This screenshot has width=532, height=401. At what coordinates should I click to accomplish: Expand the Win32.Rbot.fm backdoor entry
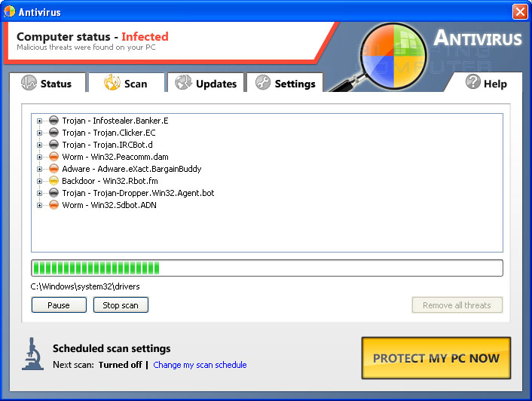pyautogui.click(x=39, y=181)
